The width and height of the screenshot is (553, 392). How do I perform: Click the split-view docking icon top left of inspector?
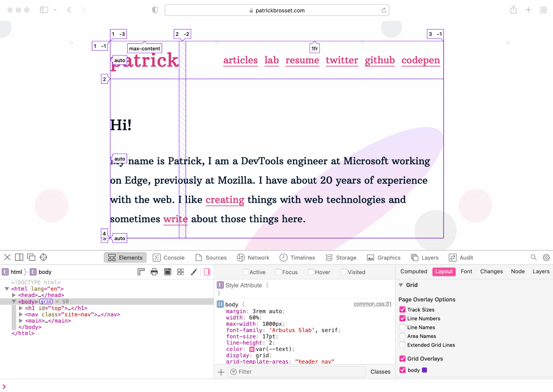(19, 257)
